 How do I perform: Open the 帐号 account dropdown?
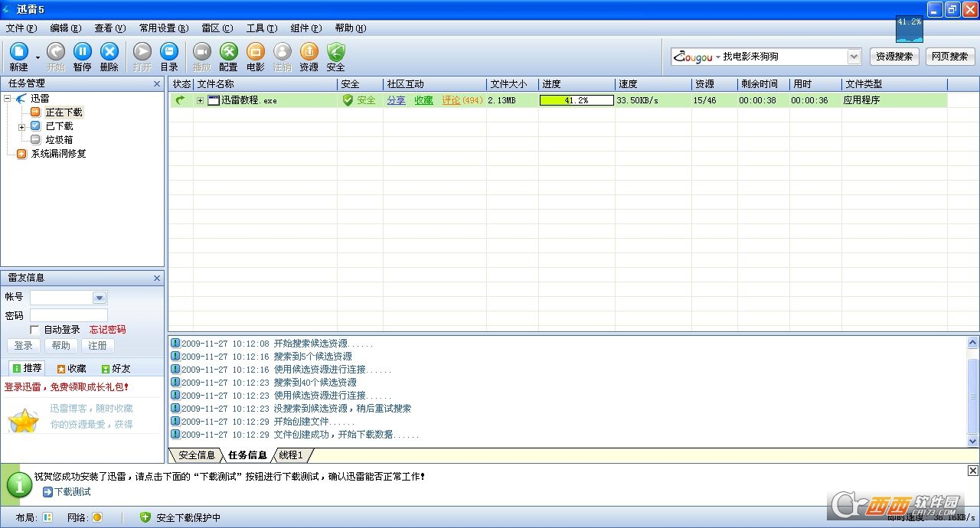coord(99,298)
